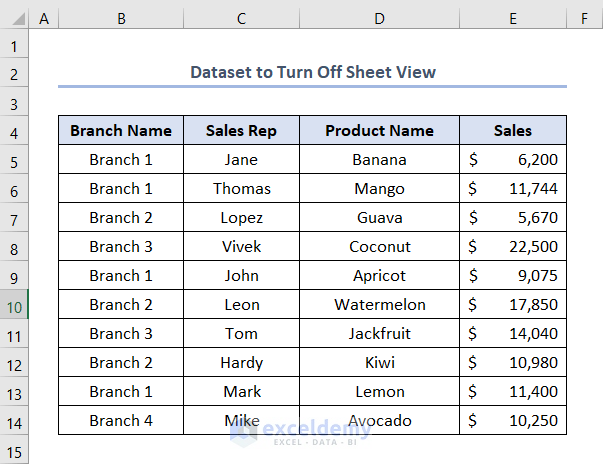Click the cell with Hardy

(x=241, y=362)
